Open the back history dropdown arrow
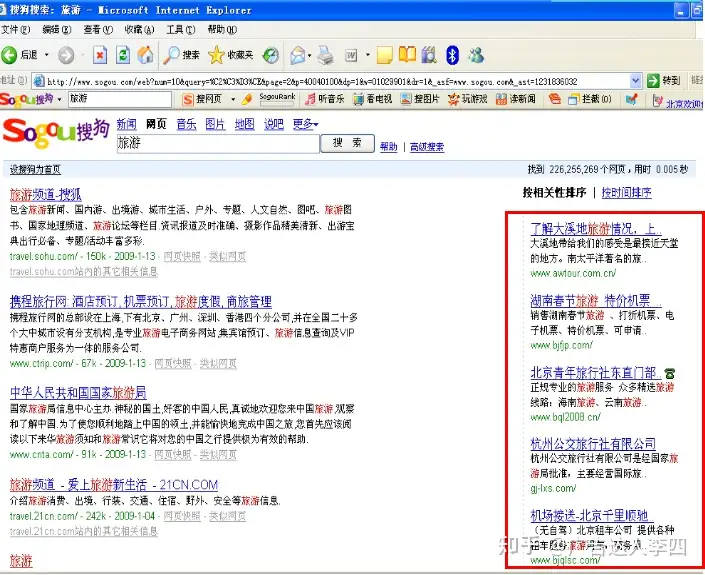 (x=46, y=55)
